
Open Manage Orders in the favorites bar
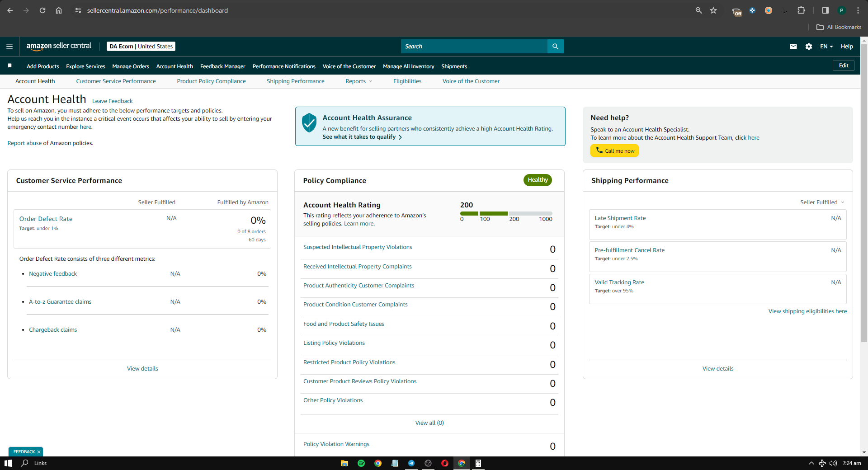[131, 66]
